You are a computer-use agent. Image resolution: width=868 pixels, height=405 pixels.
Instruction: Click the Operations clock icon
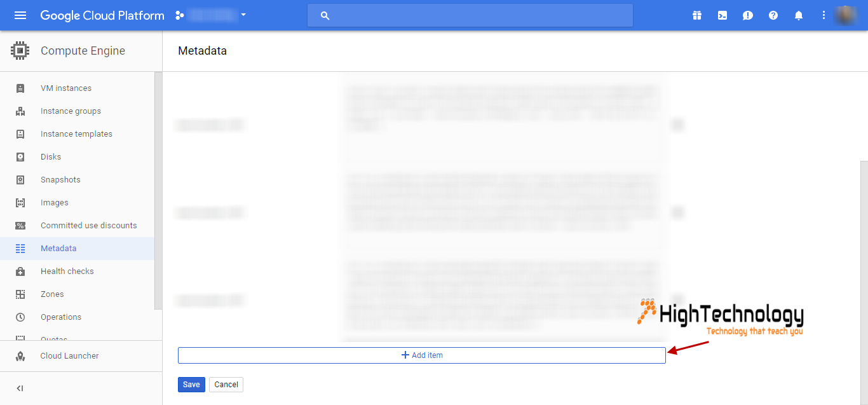pyautogui.click(x=20, y=317)
